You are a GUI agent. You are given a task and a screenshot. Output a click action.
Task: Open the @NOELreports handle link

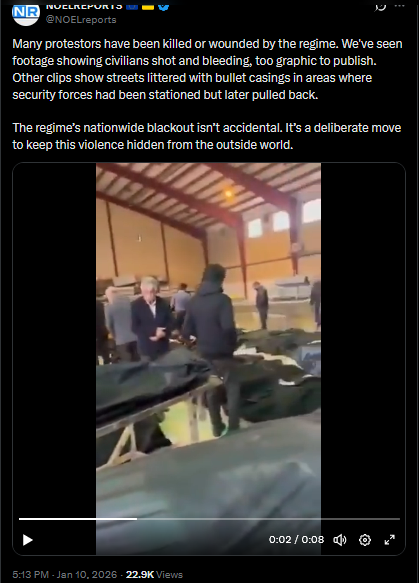tap(81, 20)
